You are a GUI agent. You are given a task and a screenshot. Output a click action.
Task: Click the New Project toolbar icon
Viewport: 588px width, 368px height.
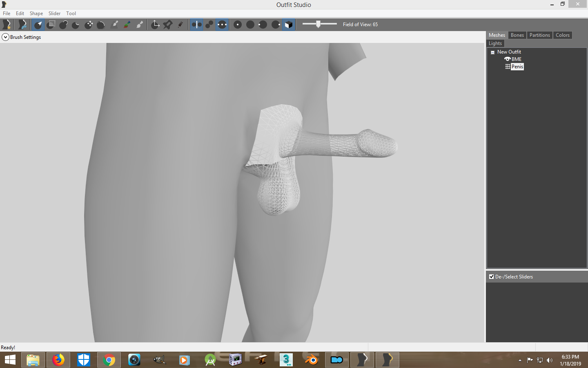click(x=7, y=25)
